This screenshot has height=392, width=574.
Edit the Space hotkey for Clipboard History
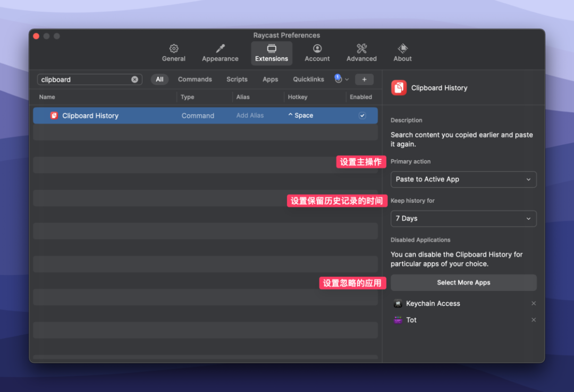click(x=301, y=116)
